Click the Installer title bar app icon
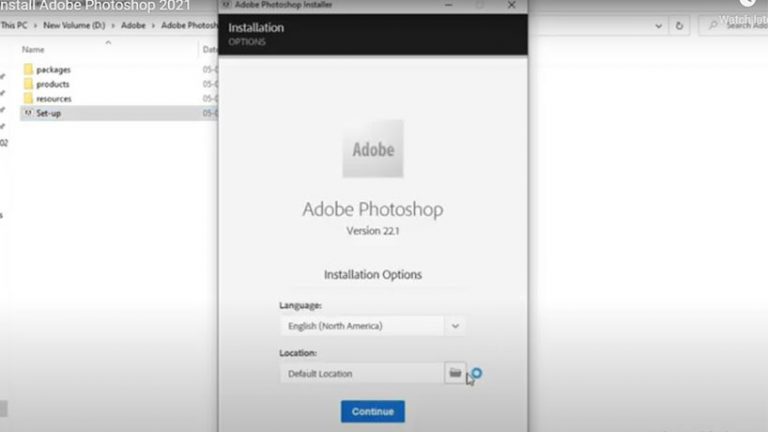Viewport: 768px width, 432px height. click(226, 5)
